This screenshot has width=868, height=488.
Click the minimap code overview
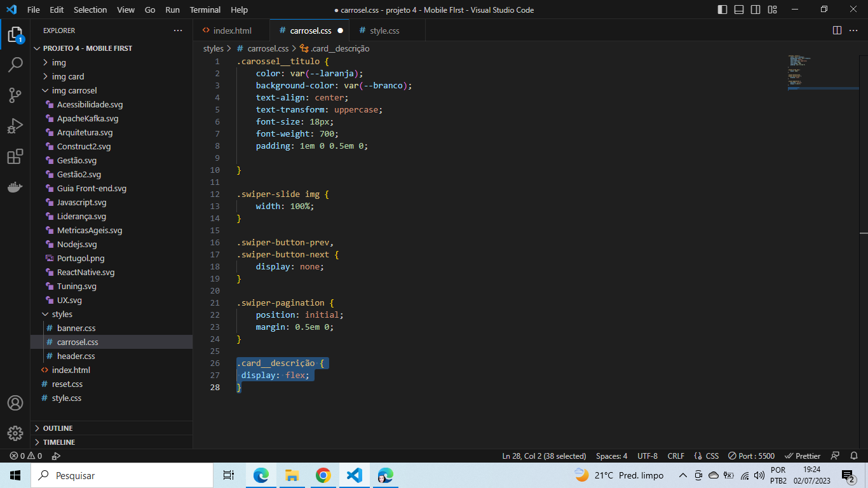(823, 73)
